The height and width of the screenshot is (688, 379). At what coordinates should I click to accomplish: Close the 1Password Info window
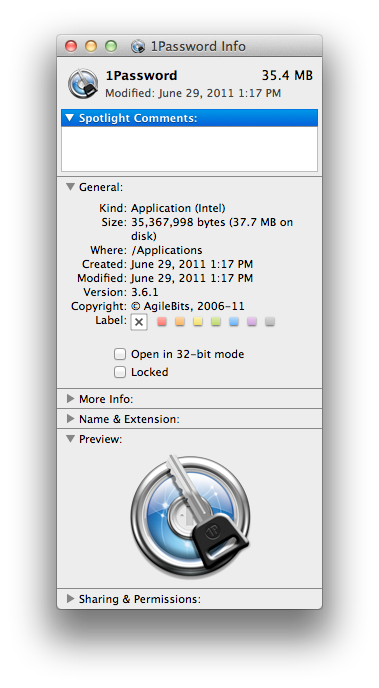pos(71,46)
